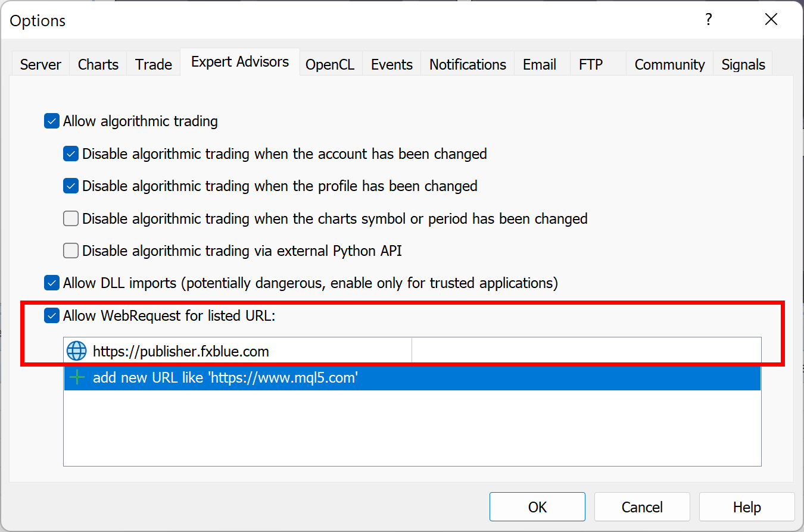Viewport: 804px width, 532px height.
Task: Uncheck Allow DLL imports option
Action: [x=52, y=283]
